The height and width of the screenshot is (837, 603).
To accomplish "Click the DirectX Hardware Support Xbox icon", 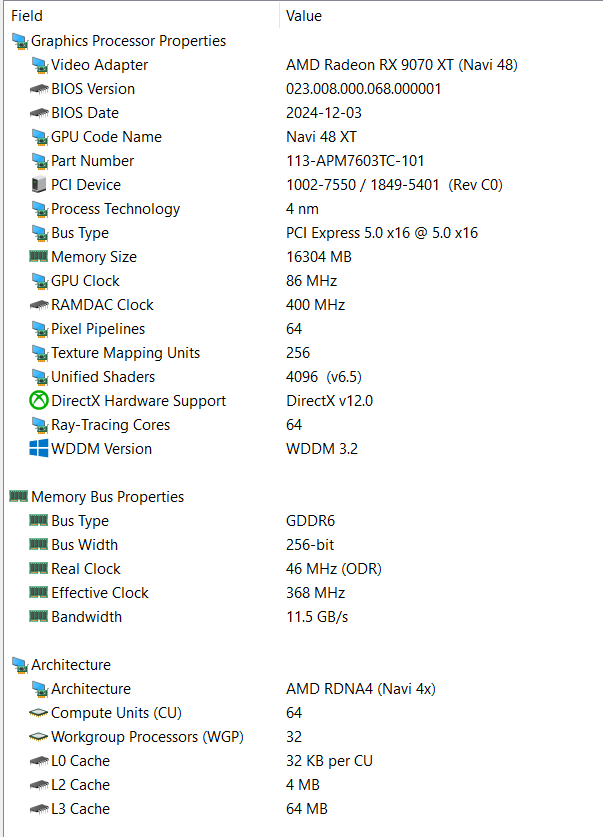I will click(39, 401).
